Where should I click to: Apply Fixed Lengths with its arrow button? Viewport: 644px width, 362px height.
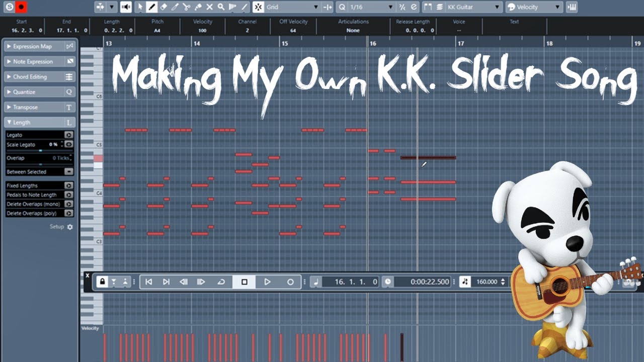point(69,186)
